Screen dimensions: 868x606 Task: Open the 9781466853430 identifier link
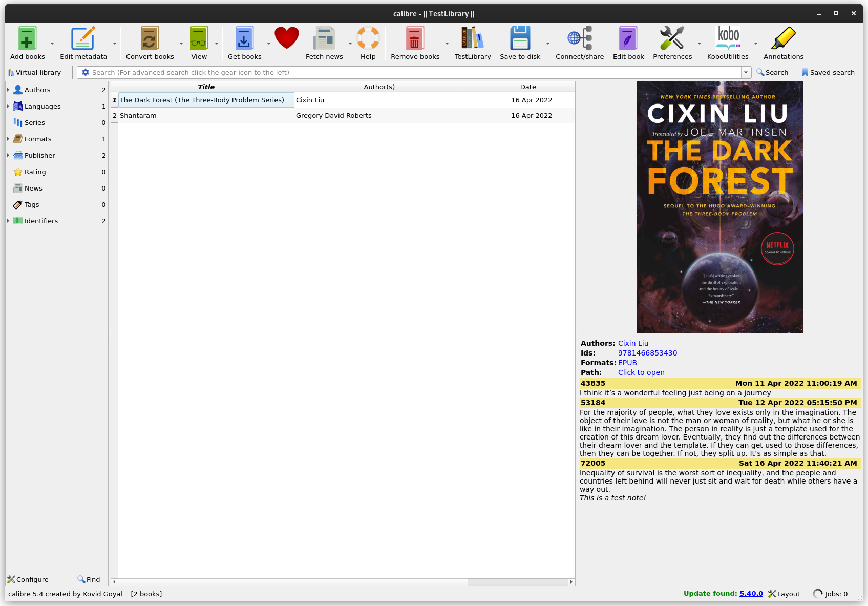pyautogui.click(x=647, y=353)
